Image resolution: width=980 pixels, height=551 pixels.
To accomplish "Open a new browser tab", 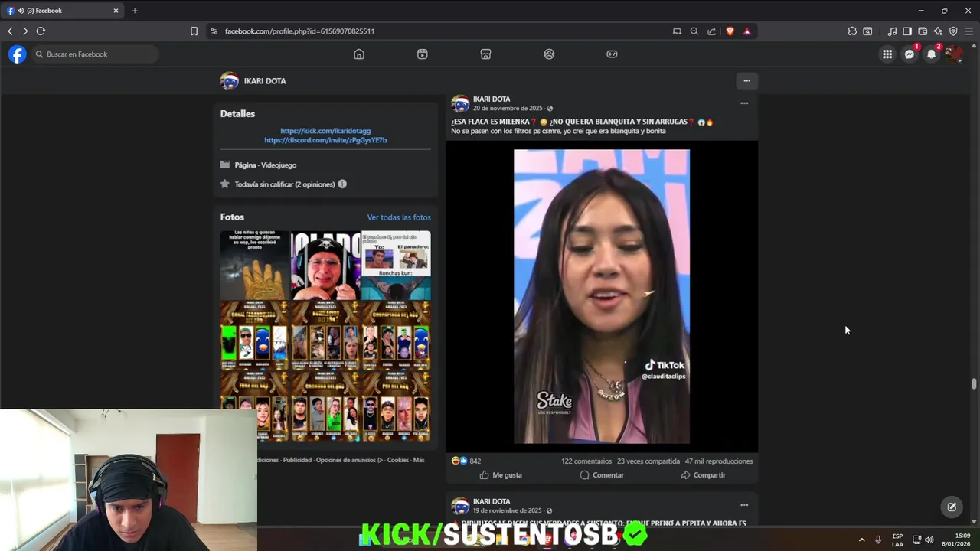I will [135, 11].
